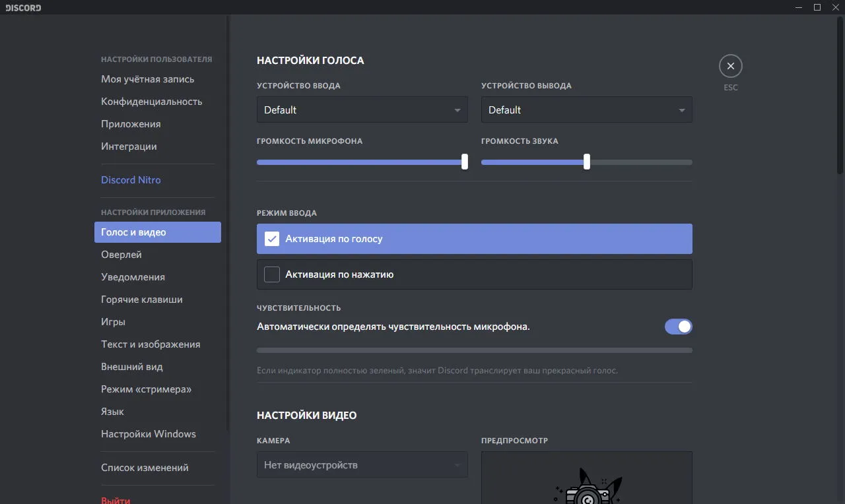Viewport: 845px width, 504px height.
Task: Open the Устройство ввода dropdown
Action: point(362,110)
